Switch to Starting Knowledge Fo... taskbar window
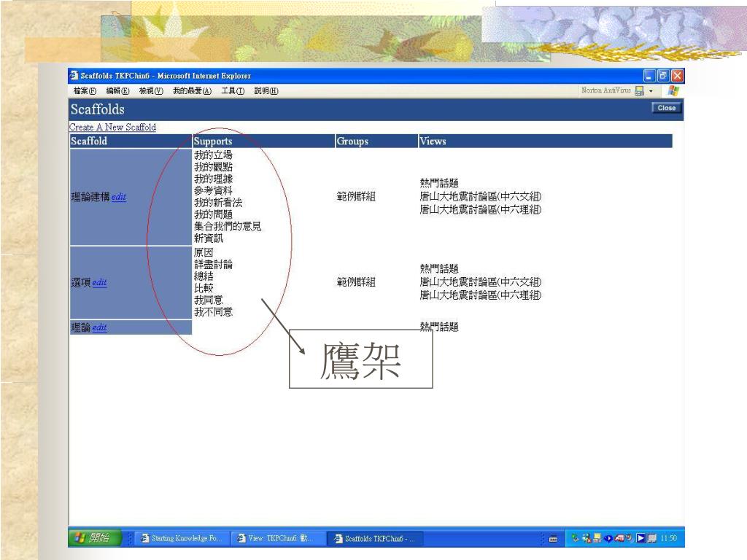 (x=183, y=538)
